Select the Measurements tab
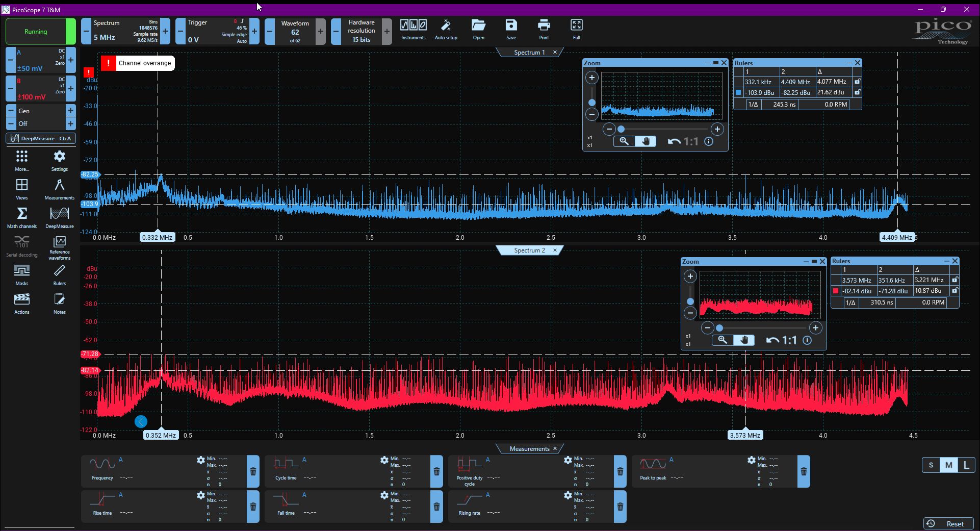The width and height of the screenshot is (980, 531). (529, 449)
